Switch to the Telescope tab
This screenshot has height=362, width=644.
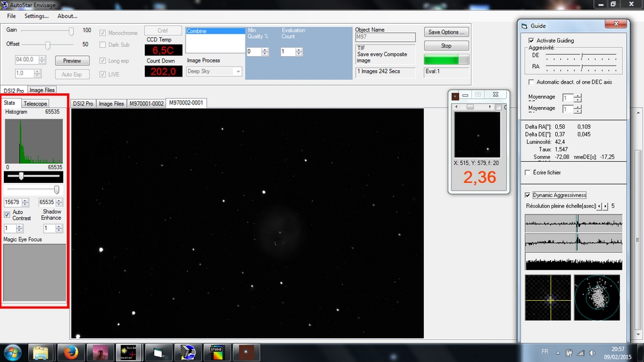(x=35, y=104)
